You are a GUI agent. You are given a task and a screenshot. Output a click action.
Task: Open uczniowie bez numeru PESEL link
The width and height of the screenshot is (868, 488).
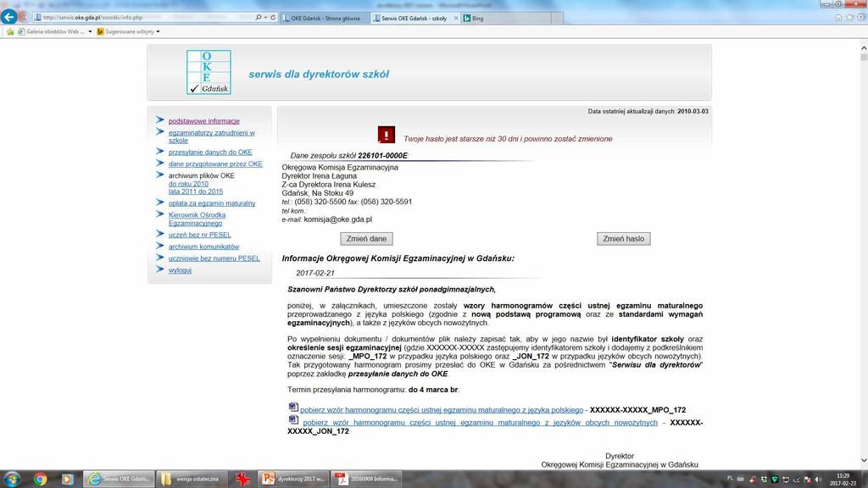click(x=214, y=258)
